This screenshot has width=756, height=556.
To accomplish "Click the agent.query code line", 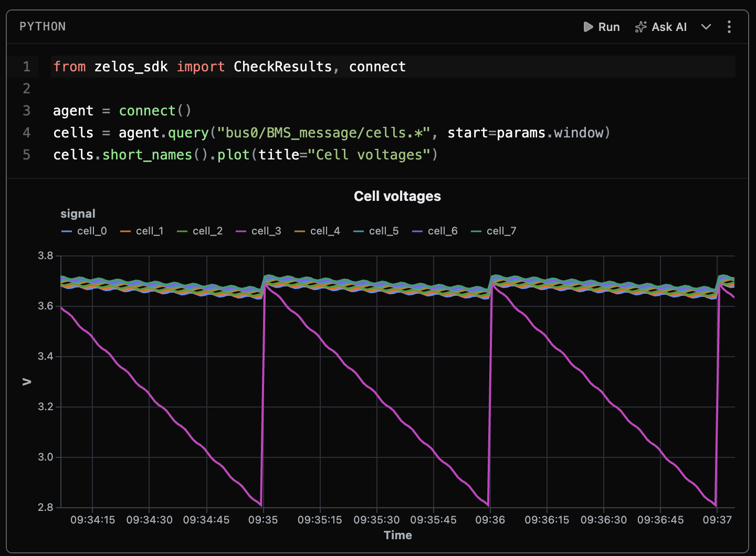I will [x=332, y=133].
